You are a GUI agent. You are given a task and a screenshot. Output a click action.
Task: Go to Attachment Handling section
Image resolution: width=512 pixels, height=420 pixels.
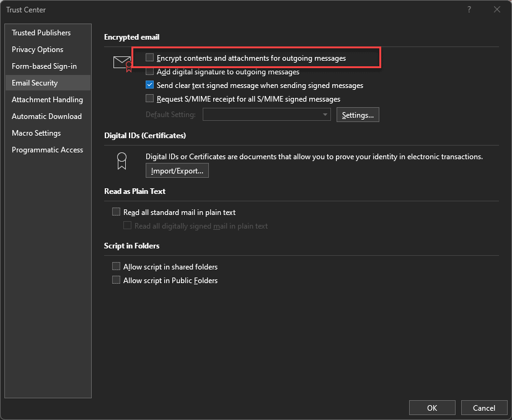pos(47,100)
